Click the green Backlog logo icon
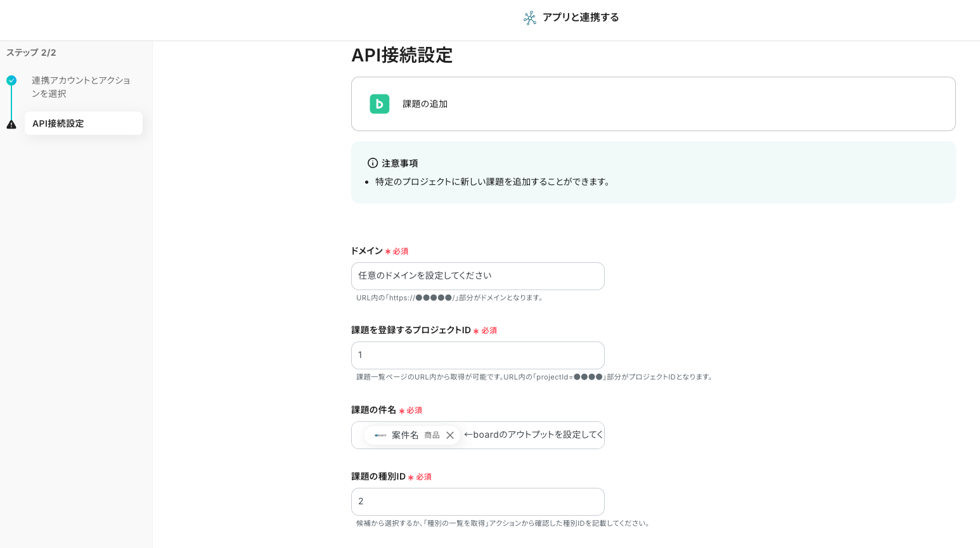 pyautogui.click(x=379, y=104)
